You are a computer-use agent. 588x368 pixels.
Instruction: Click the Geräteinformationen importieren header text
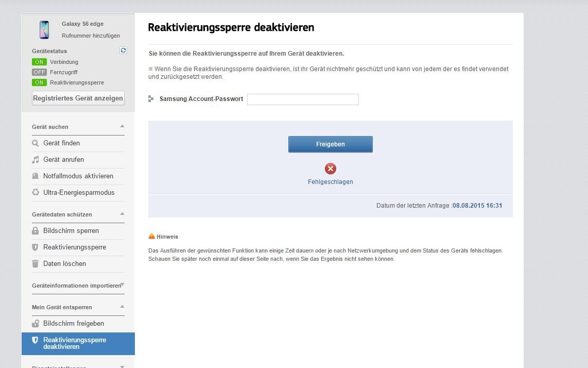pyautogui.click(x=77, y=286)
